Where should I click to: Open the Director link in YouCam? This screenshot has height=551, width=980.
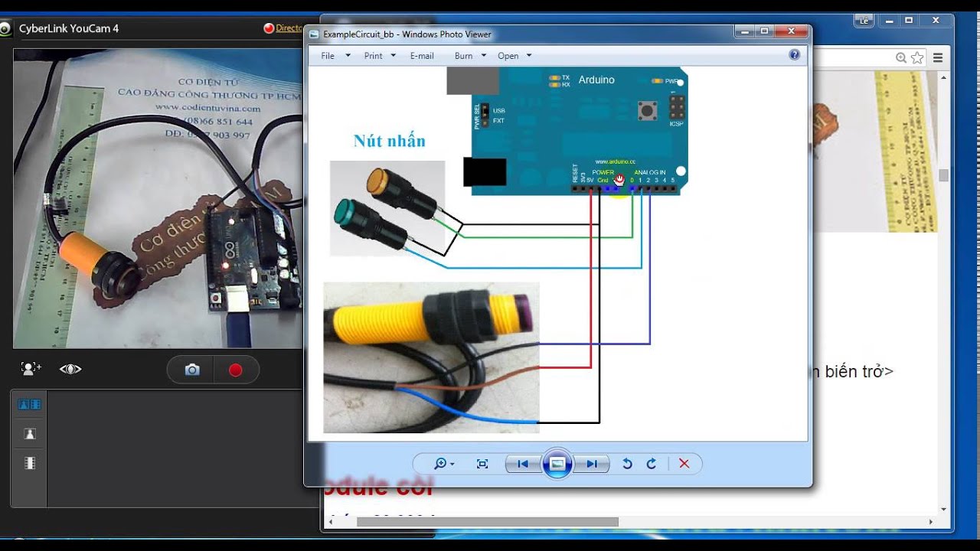(x=289, y=28)
